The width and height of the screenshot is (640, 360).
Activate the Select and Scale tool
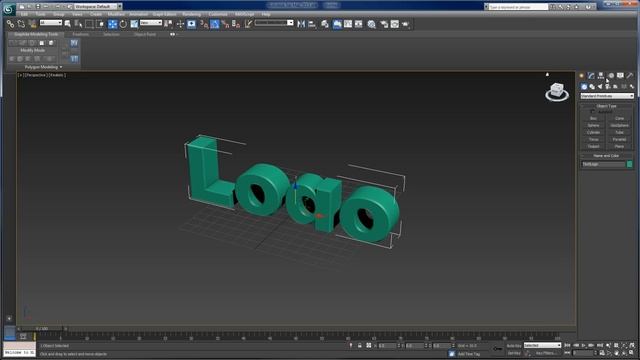click(134, 24)
